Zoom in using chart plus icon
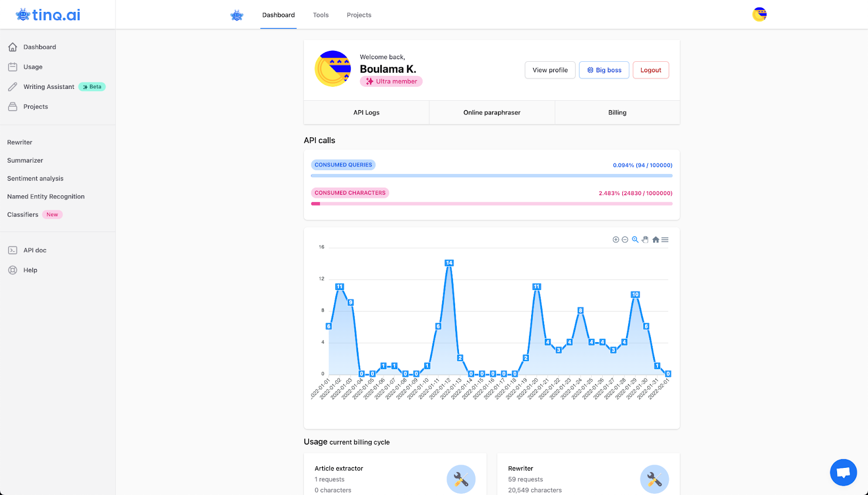 616,240
